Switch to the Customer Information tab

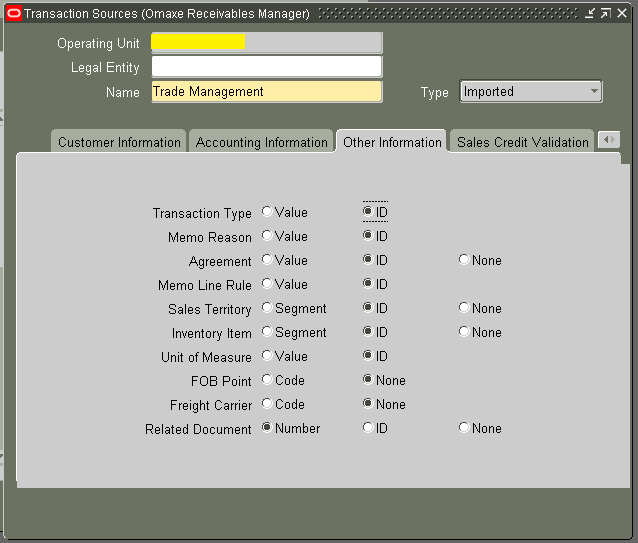pyautogui.click(x=119, y=142)
